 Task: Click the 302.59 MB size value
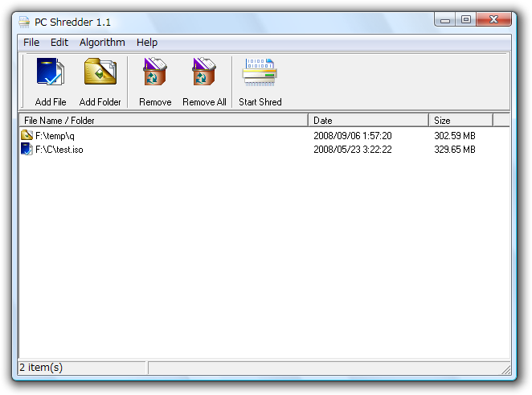(455, 136)
